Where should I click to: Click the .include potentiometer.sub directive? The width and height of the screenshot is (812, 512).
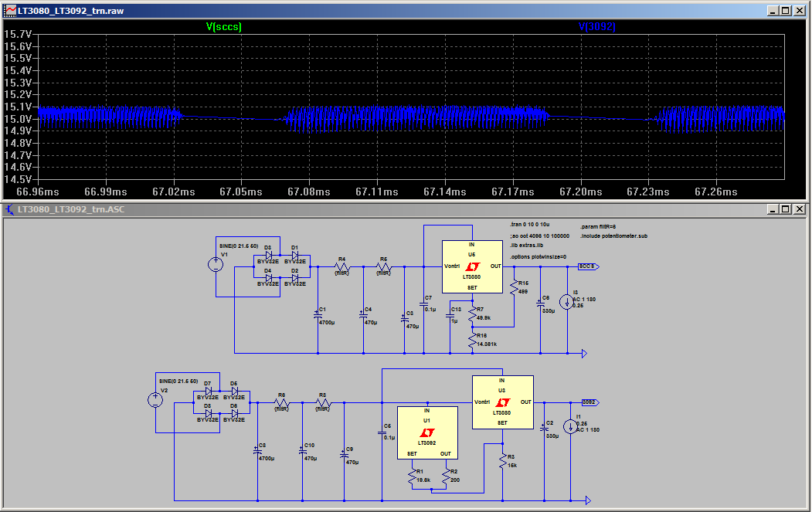pos(613,236)
